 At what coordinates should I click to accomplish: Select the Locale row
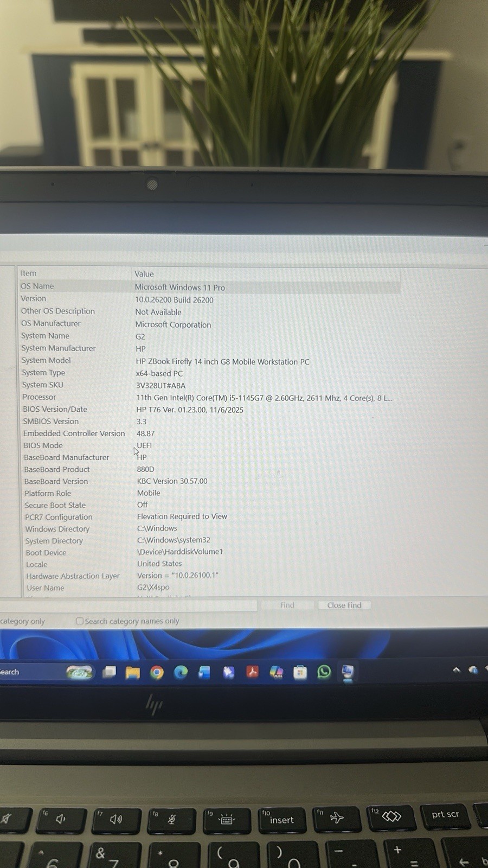coord(209,564)
